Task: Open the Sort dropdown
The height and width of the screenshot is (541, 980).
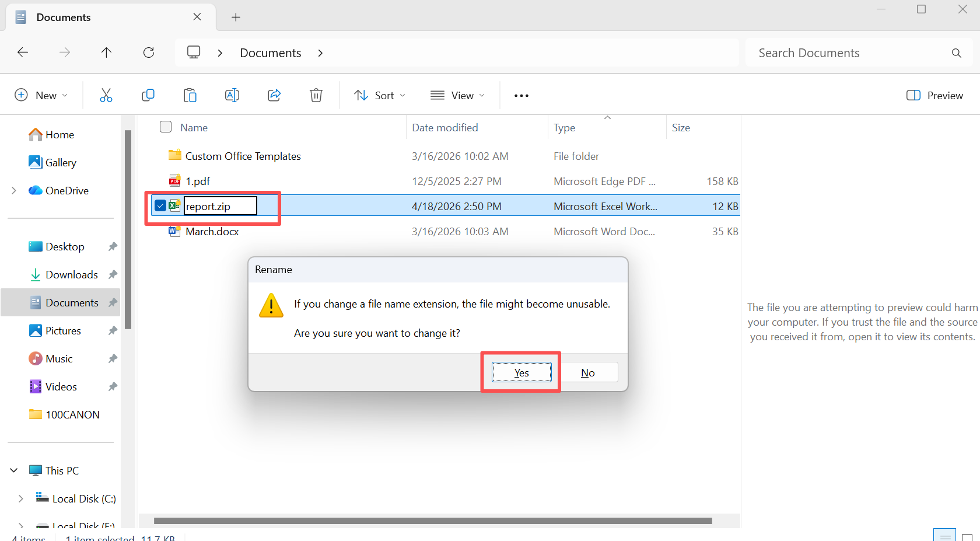Action: click(380, 95)
